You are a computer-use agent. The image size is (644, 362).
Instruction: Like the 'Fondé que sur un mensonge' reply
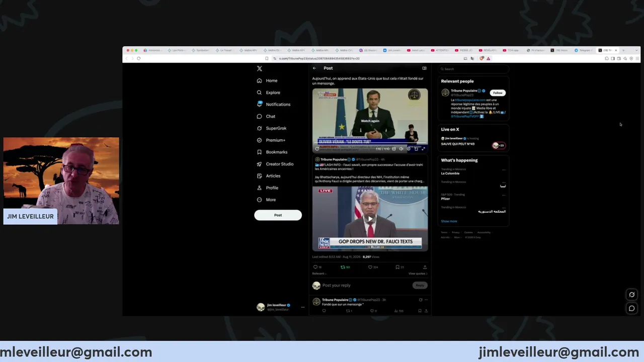coord(372,311)
